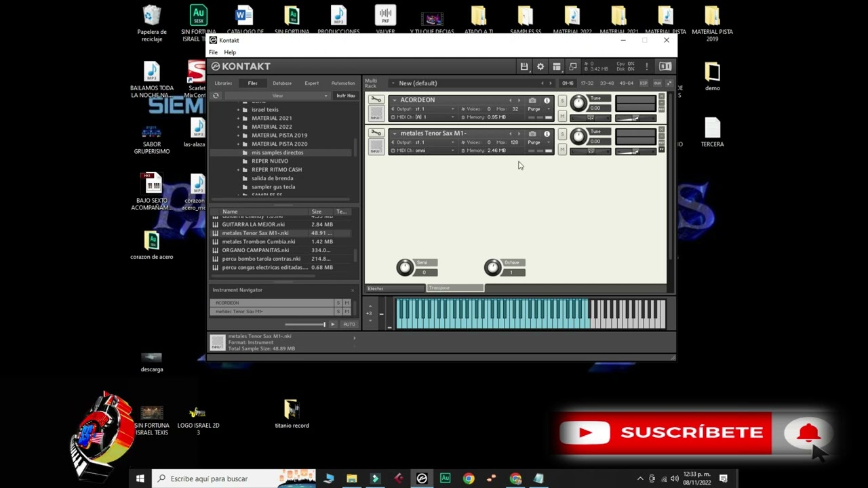
Task: Collapse all instruments with rack resize icon
Action: [669, 83]
